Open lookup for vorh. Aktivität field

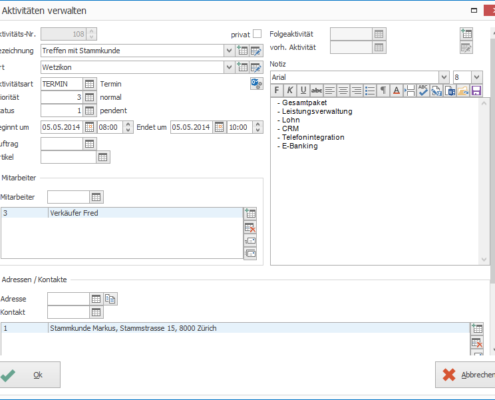coord(379,47)
